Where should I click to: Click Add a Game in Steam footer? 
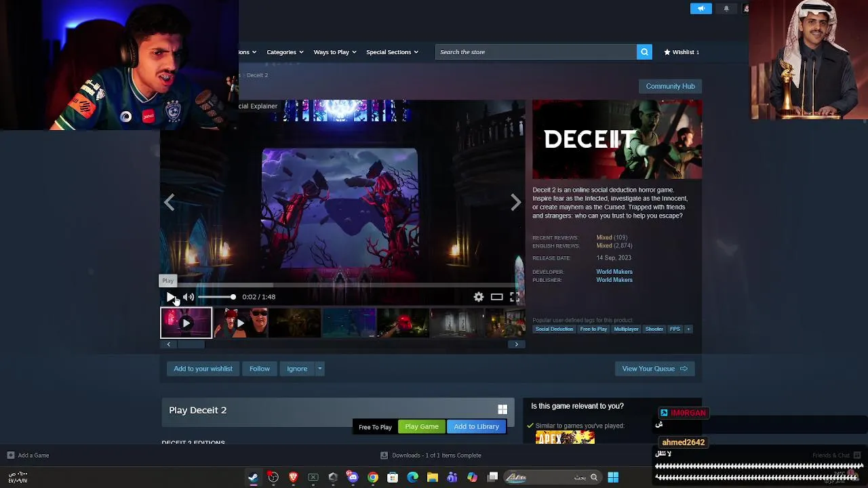click(x=28, y=455)
